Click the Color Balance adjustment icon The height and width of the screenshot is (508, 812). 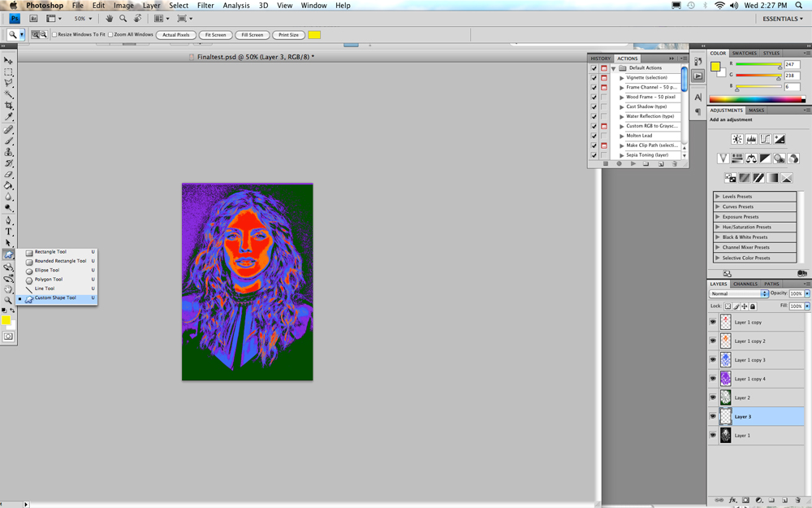[x=751, y=158]
